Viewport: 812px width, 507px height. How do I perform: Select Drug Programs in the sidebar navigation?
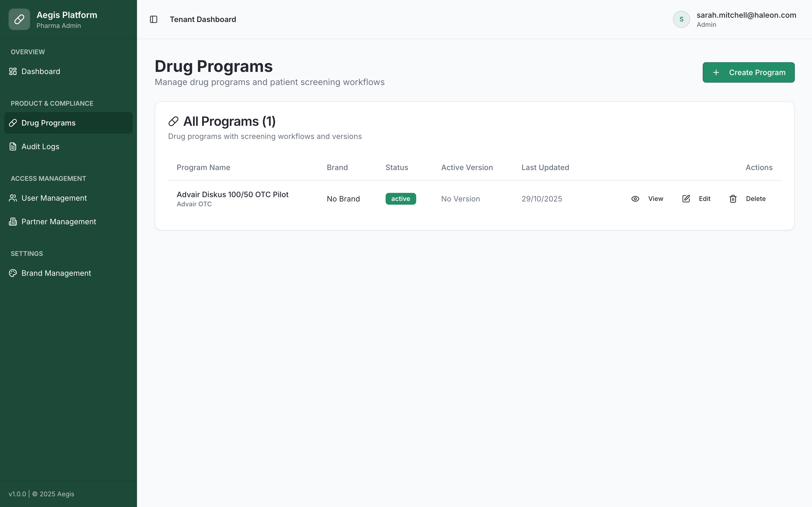tap(49, 123)
